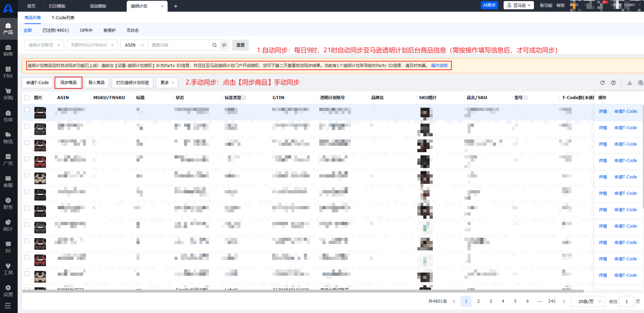This screenshot has width=644, height=313.
Task: Click the 同步商品 button
Action: [68, 82]
